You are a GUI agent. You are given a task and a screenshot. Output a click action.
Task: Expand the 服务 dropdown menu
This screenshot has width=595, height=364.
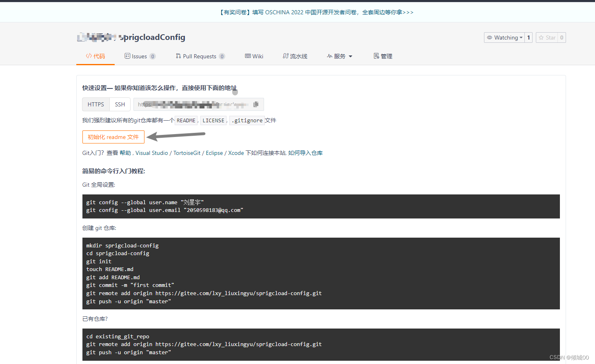tap(340, 56)
